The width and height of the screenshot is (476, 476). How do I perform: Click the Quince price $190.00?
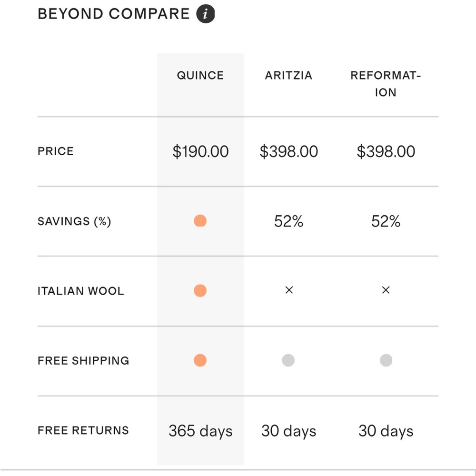pyautogui.click(x=200, y=151)
